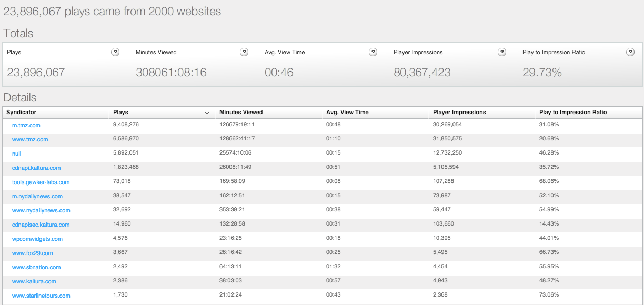Open the tools.gawker-labs.com link
The width and height of the screenshot is (644, 305).
(41, 182)
